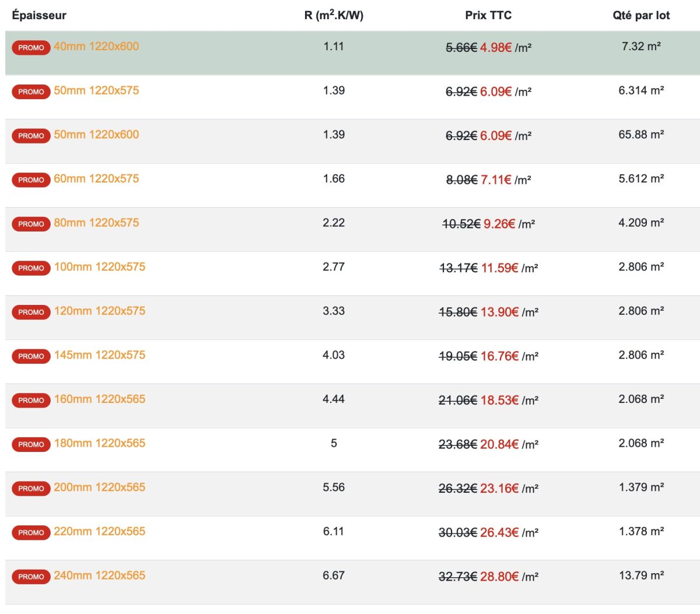Choose the 160mm 1220x565 product link
This screenshot has height=614, width=700.
[100, 399]
